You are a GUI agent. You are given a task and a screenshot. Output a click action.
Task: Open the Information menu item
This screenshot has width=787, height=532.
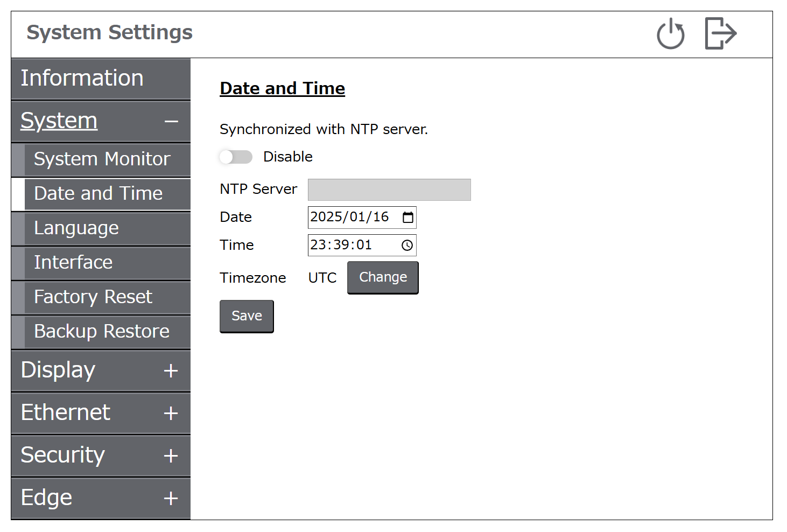pyautogui.click(x=101, y=79)
